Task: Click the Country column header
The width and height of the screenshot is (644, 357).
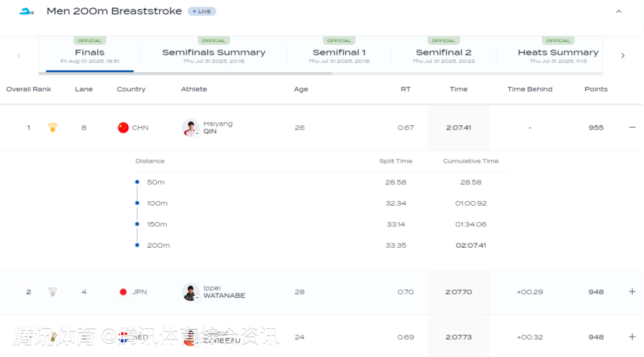Action: 131,90
